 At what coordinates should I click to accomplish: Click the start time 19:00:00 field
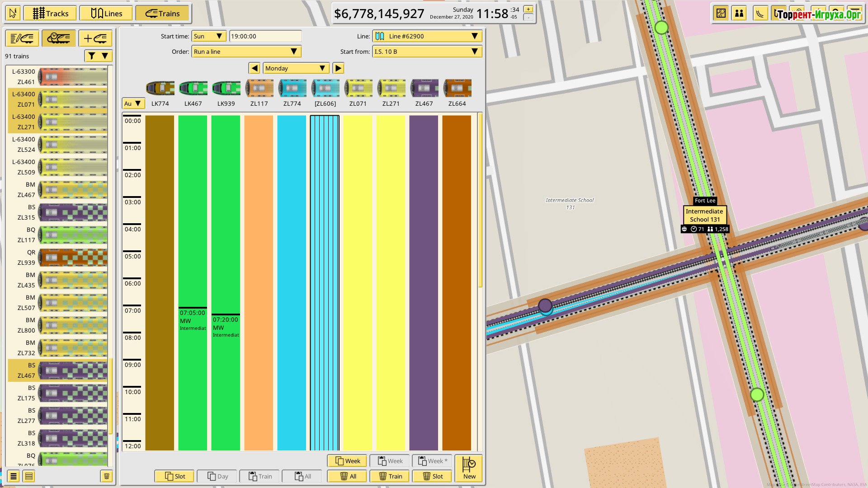[x=265, y=36]
